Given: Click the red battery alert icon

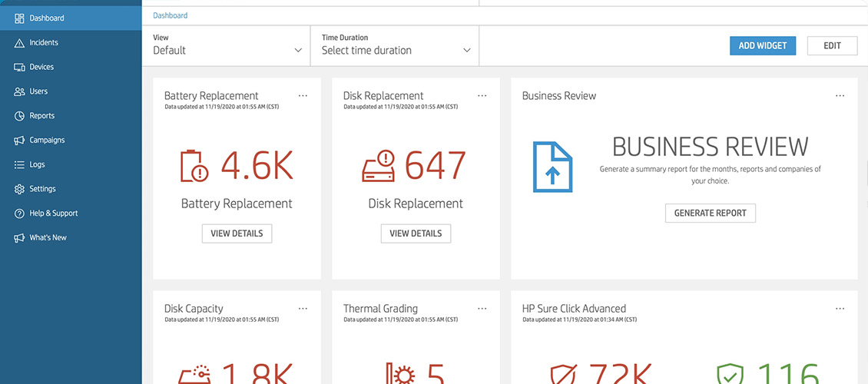Looking at the screenshot, I should [x=195, y=165].
